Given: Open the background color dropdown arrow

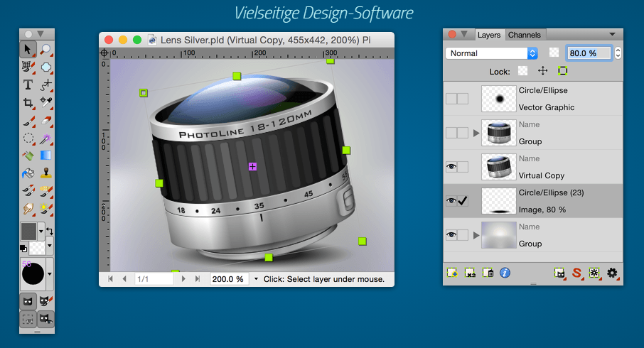Looking at the screenshot, I should pyautogui.click(x=50, y=246).
